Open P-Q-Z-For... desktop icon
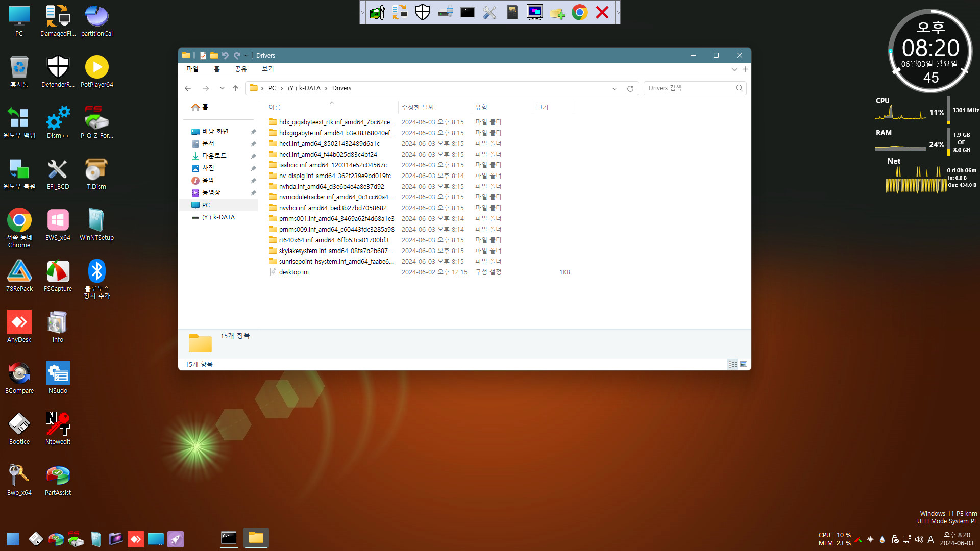The width and height of the screenshot is (980, 551). pyautogui.click(x=96, y=122)
